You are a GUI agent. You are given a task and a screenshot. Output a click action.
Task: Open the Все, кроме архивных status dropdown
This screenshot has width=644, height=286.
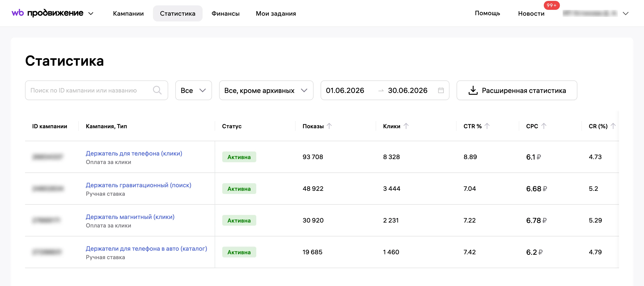266,90
